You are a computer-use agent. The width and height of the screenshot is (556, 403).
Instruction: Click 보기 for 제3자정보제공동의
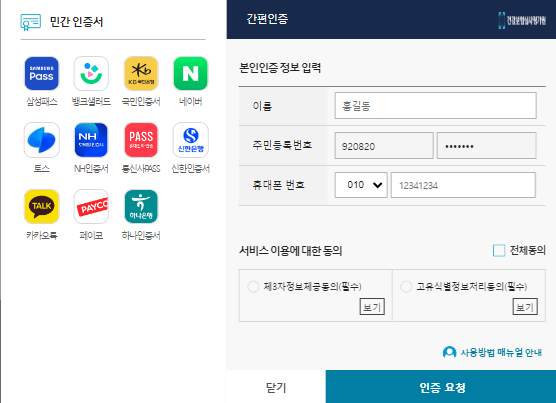pyautogui.click(x=372, y=307)
